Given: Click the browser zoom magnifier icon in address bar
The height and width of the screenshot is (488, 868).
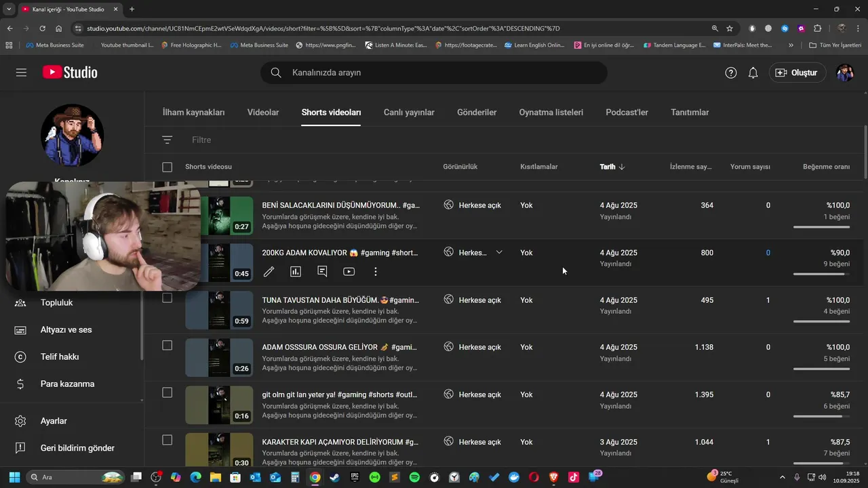Looking at the screenshot, I should pos(715,28).
